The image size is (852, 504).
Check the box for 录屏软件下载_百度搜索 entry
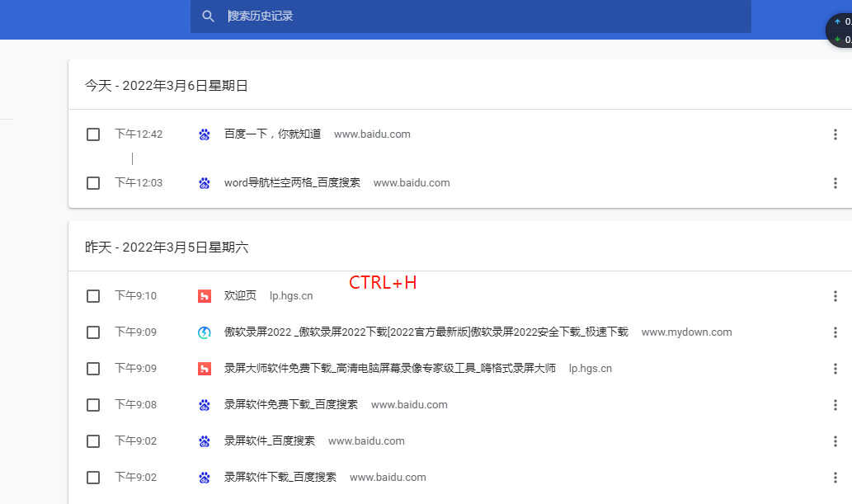(93, 478)
